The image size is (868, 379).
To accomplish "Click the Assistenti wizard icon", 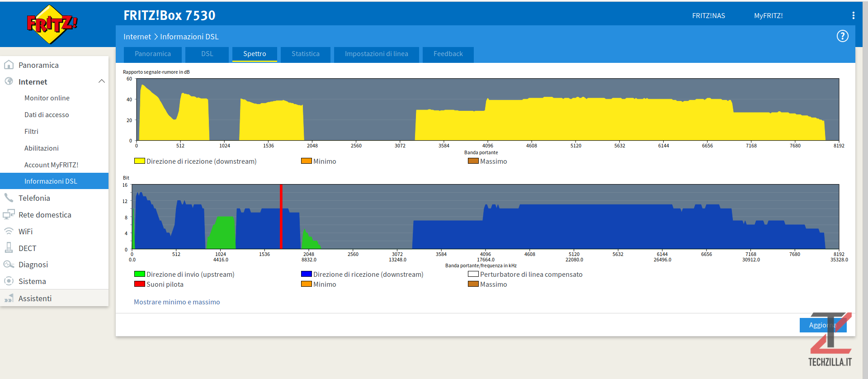I will click(9, 298).
